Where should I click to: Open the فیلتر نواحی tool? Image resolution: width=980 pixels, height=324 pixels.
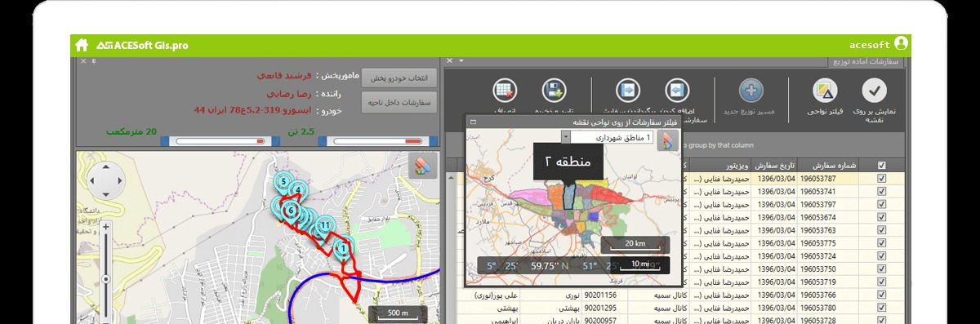pos(825,90)
